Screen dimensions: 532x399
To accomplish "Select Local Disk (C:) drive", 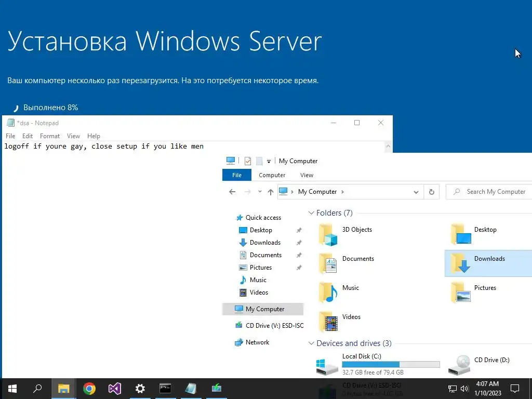I will tap(378, 364).
